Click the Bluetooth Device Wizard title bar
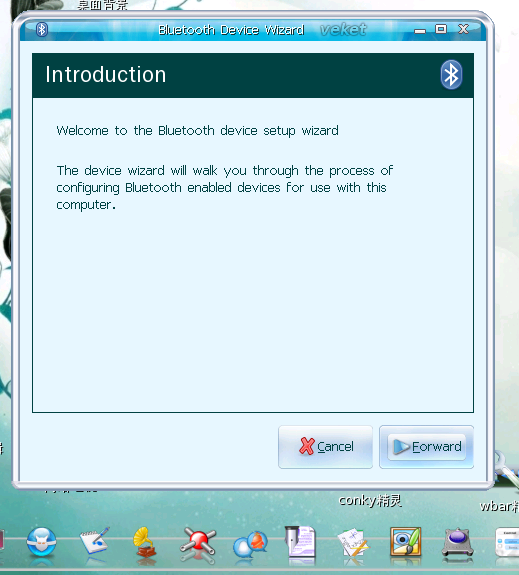The height and width of the screenshot is (575, 519). (x=231, y=30)
